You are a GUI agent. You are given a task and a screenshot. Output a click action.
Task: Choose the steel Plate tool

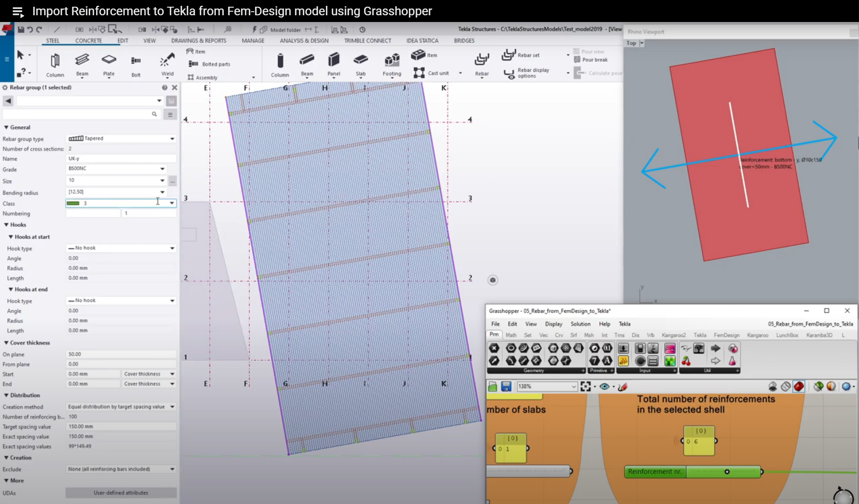(x=109, y=65)
